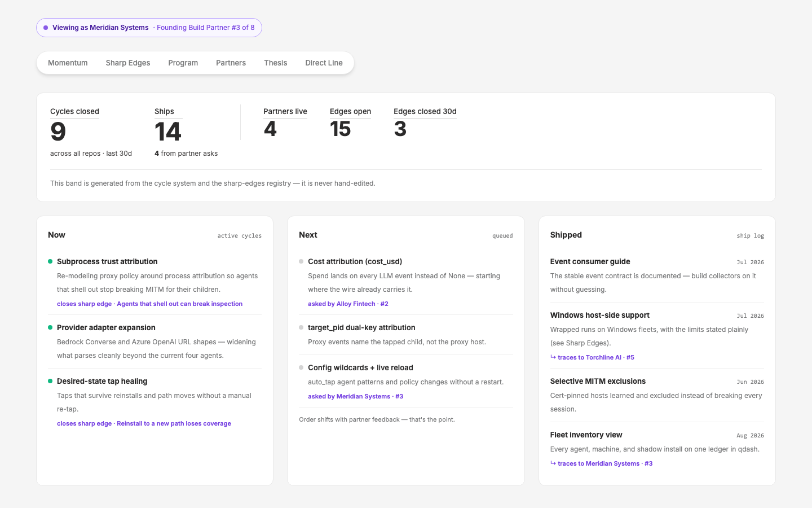This screenshot has height=508, width=812.
Task: Click the Partners live value 4
Action: (x=270, y=129)
